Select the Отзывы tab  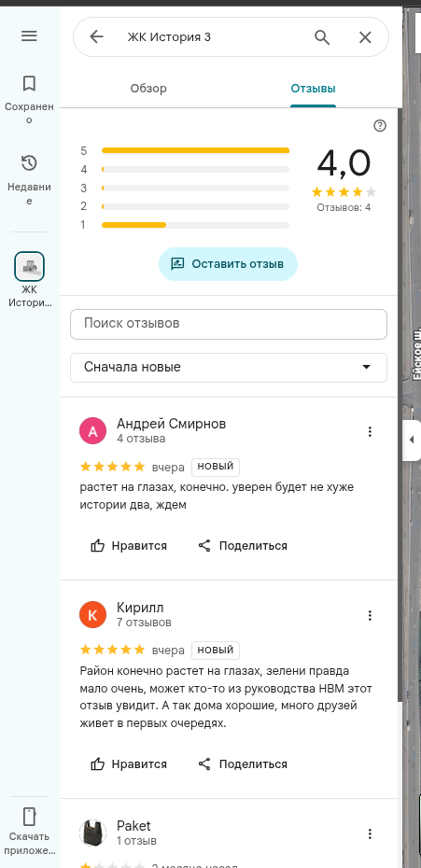coord(313,89)
